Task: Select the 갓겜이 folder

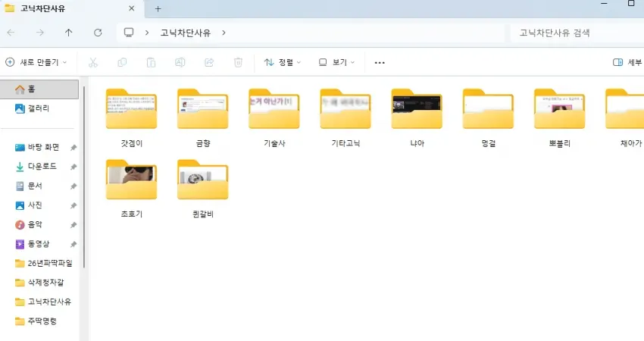Action: pos(131,118)
